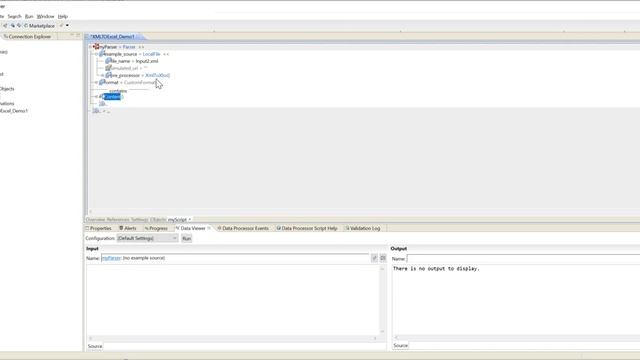This screenshot has height=360, width=640.
Task: Click the example_source property icon
Action: 102,54
